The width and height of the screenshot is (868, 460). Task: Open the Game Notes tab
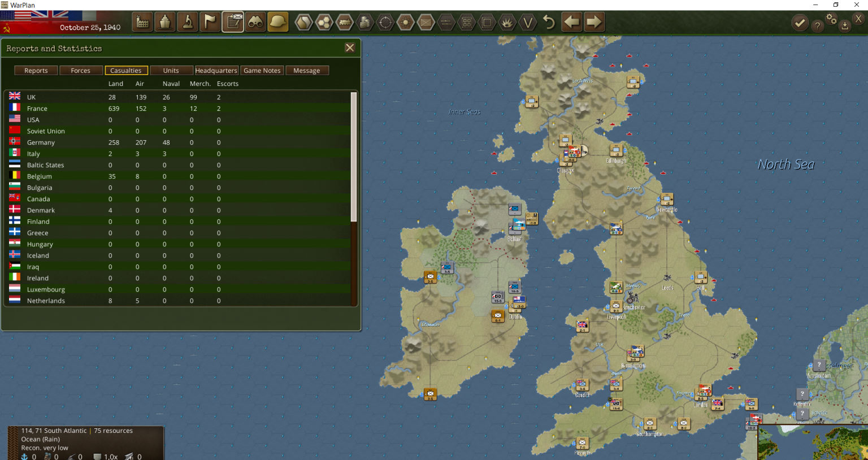point(262,71)
